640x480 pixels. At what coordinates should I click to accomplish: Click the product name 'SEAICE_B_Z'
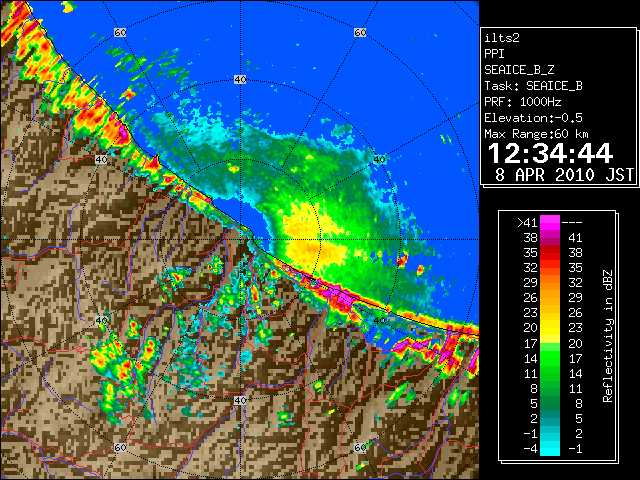pyautogui.click(x=519, y=70)
